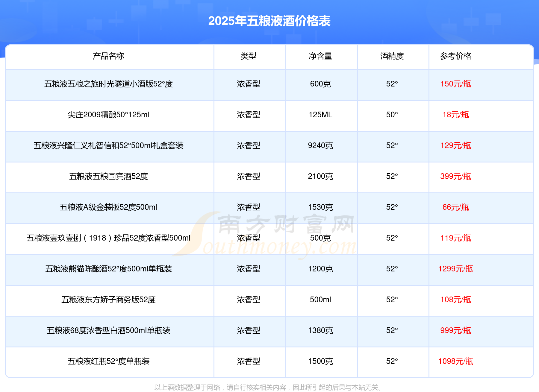Click the 999元/瓶 price

point(456,330)
